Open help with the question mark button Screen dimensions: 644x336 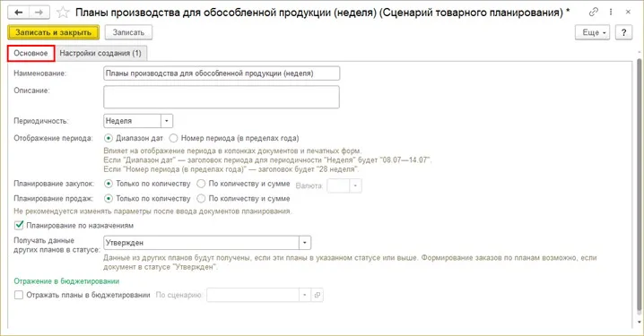tap(623, 32)
